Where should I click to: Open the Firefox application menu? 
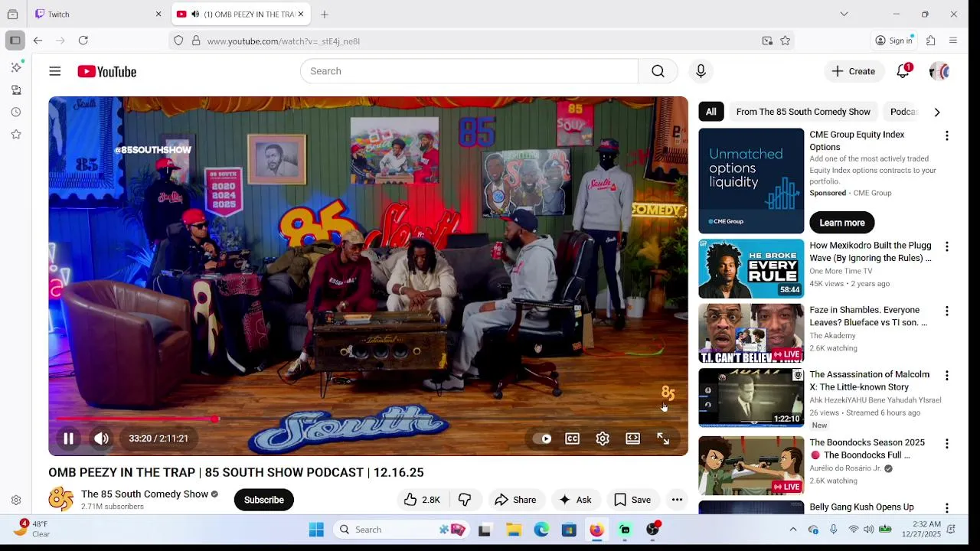(x=953, y=41)
